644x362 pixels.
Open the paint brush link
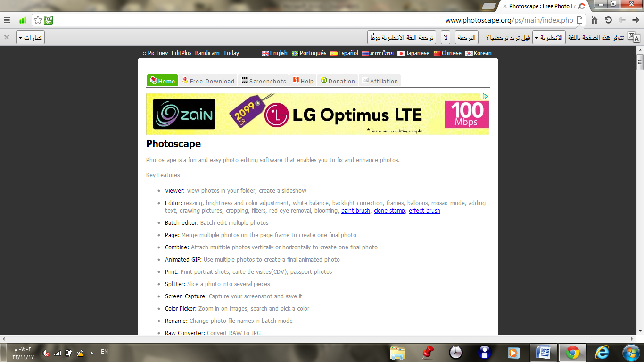pos(355,211)
